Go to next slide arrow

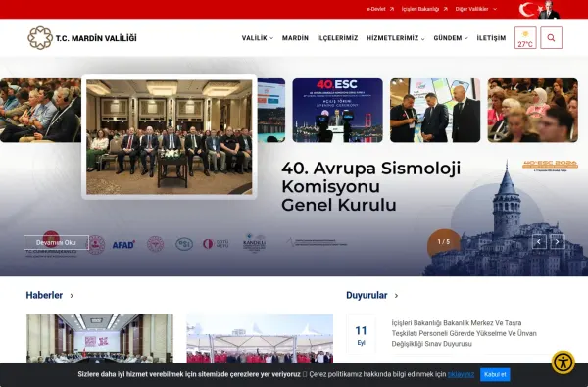558,242
